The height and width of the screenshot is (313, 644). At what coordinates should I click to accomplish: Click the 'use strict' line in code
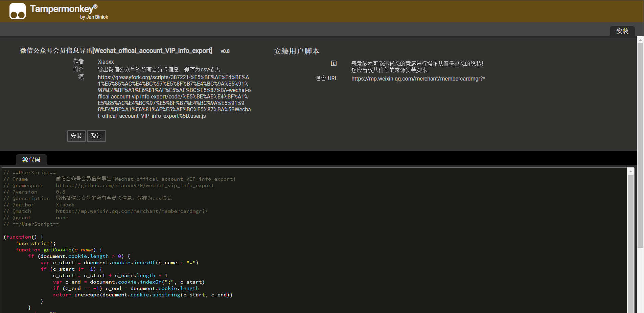36,243
